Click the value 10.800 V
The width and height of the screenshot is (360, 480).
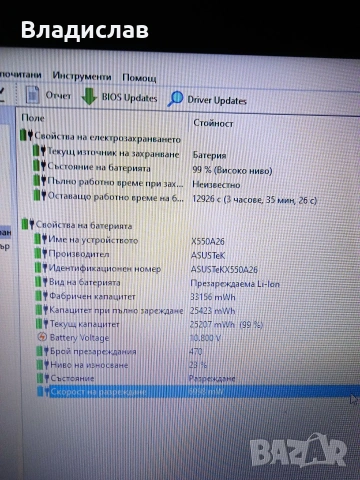[x=205, y=338]
